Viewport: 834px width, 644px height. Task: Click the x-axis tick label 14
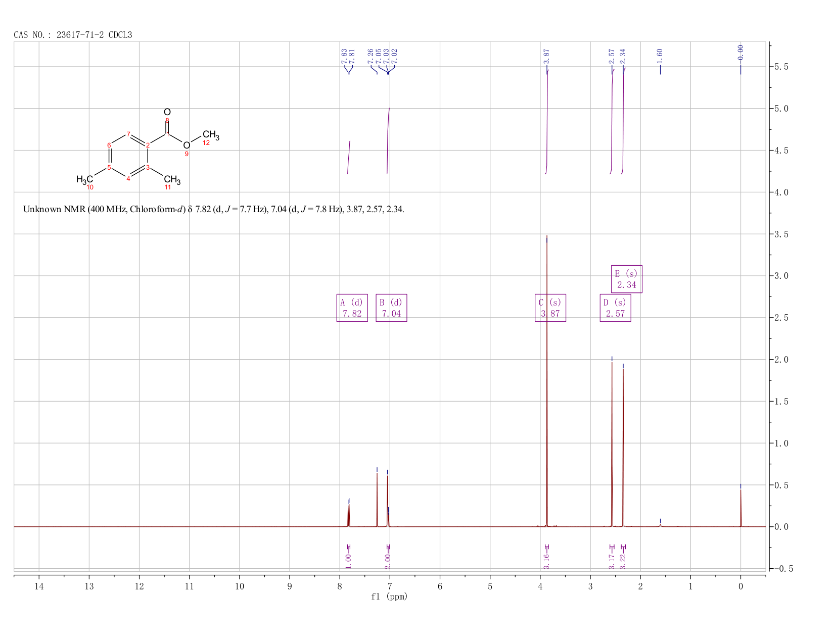click(39, 586)
